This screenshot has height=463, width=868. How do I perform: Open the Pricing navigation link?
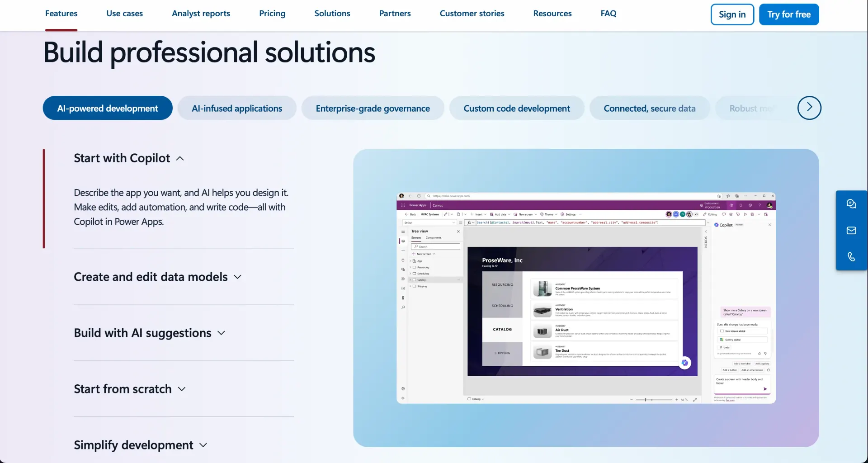coord(272,14)
